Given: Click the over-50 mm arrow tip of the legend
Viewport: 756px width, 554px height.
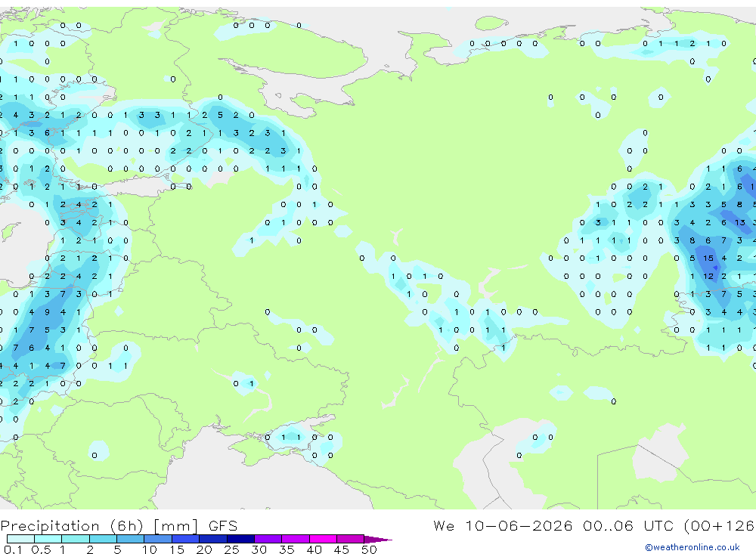Looking at the screenshot, I should pyautogui.click(x=378, y=539).
